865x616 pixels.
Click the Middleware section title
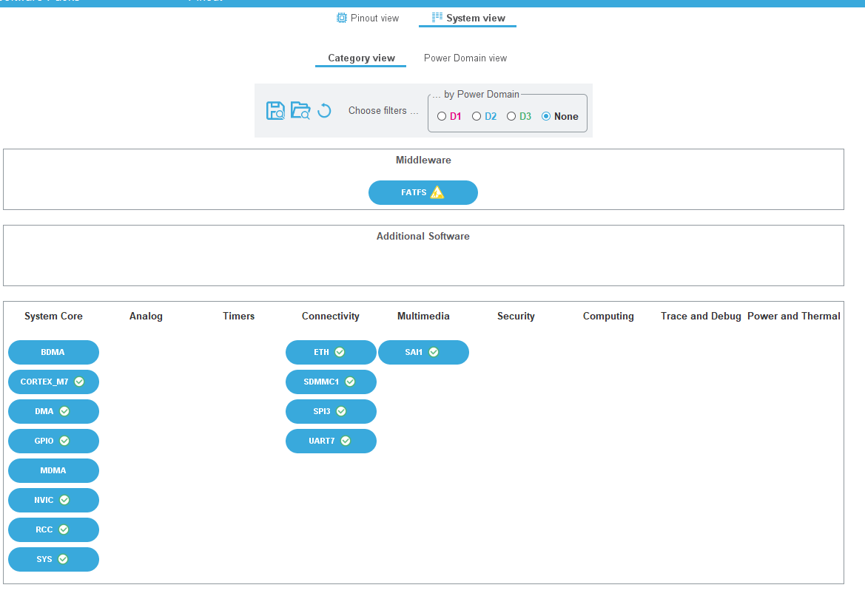(423, 160)
